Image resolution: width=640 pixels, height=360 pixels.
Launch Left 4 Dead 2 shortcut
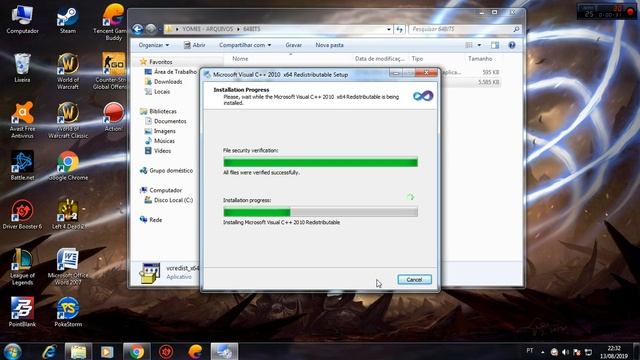(68, 215)
